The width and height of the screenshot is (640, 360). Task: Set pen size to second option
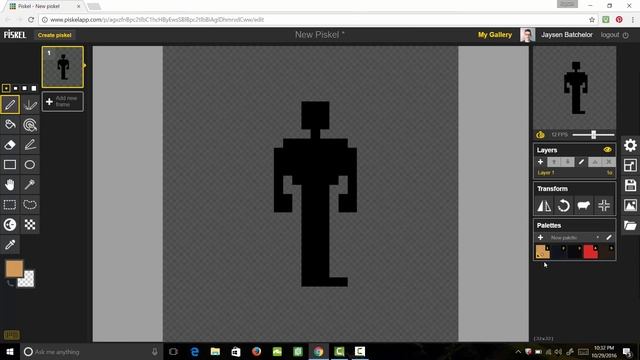point(16,88)
